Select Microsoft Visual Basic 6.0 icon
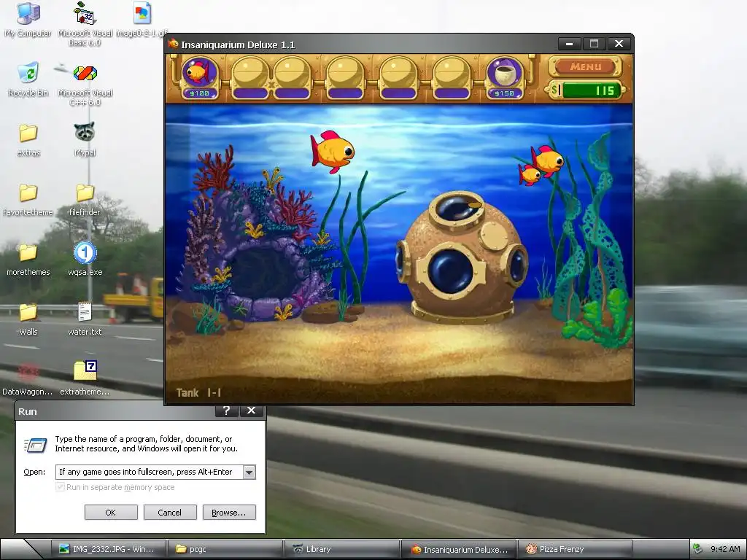Viewport: 747px width, 560px height. tap(85, 24)
